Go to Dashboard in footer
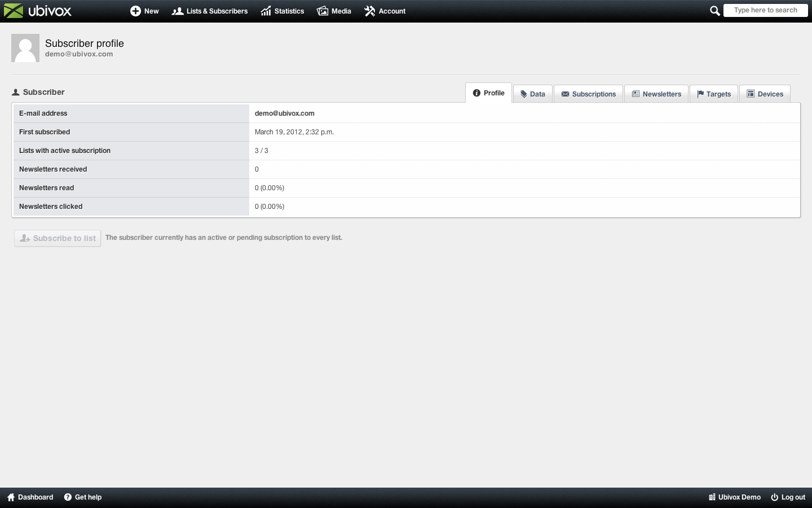Image resolution: width=812 pixels, height=508 pixels. coord(30,497)
